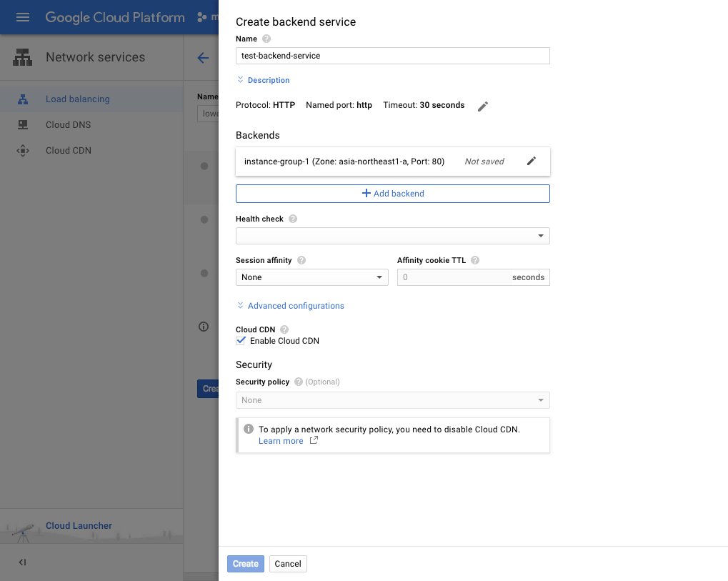This screenshot has width=728, height=581.
Task: Click the Cloud Launcher telescope icon
Action: [x=23, y=532]
